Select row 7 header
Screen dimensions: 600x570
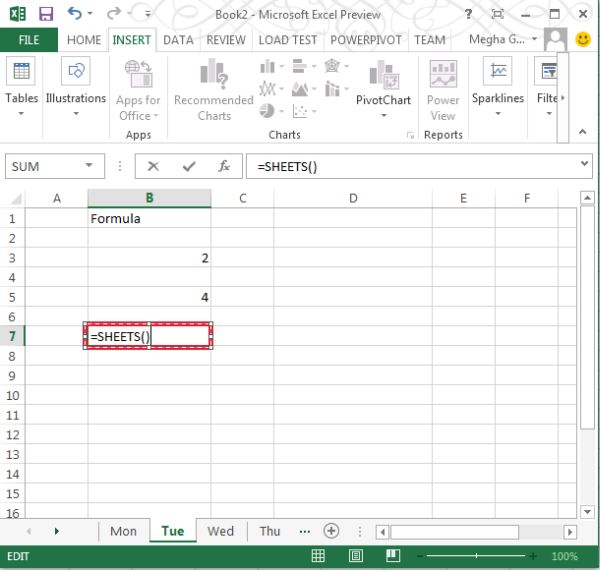(x=12, y=336)
